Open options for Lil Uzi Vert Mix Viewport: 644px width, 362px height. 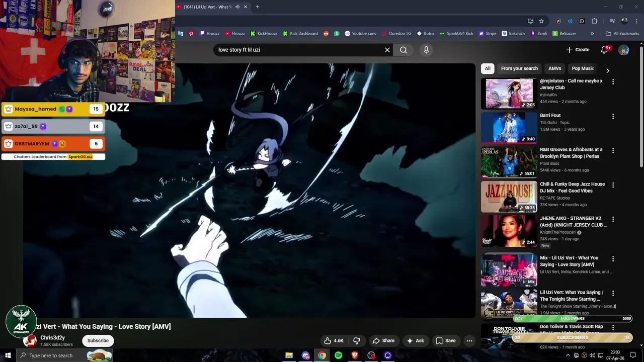tap(613, 259)
